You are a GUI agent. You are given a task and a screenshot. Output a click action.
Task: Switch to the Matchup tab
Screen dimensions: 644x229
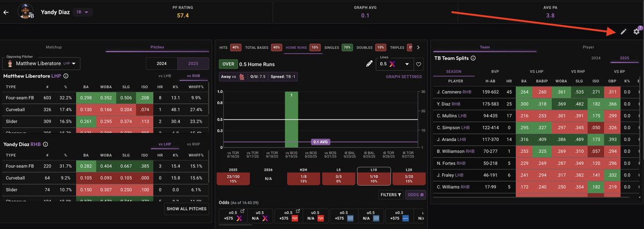(54, 47)
